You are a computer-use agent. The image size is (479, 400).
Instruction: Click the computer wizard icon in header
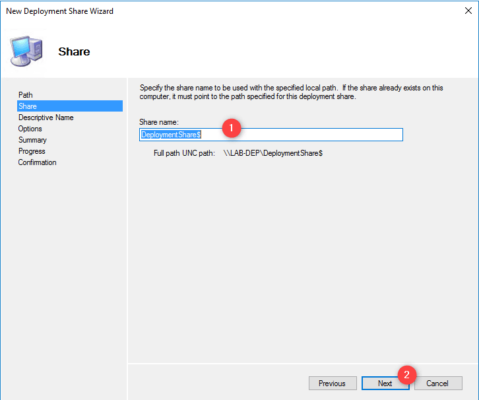point(27,51)
